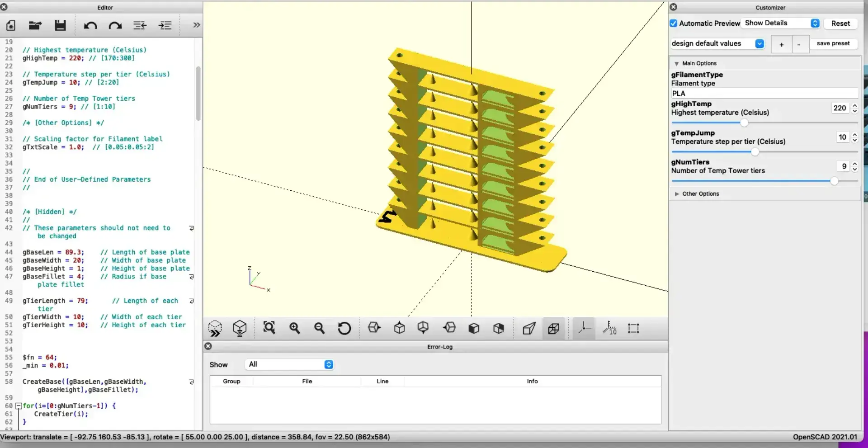Open the Error-Log Show filter dropdown
Screen dimensions: 868x448
(x=289, y=364)
